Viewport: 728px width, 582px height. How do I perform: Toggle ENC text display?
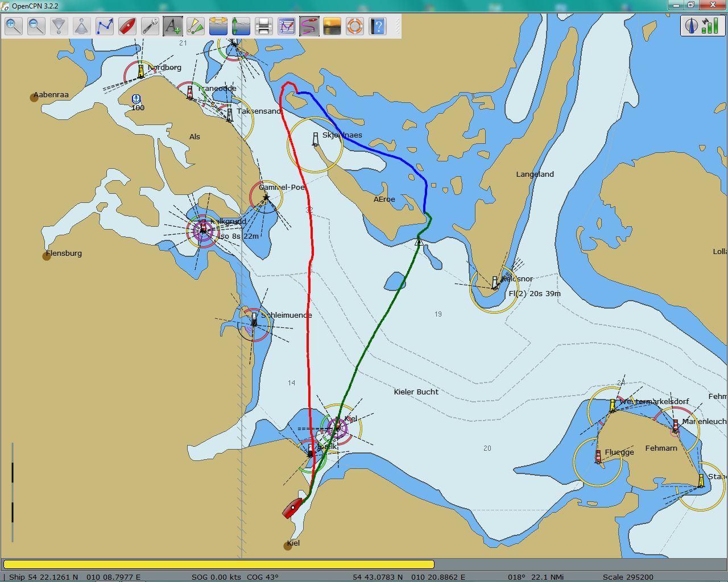click(x=173, y=26)
